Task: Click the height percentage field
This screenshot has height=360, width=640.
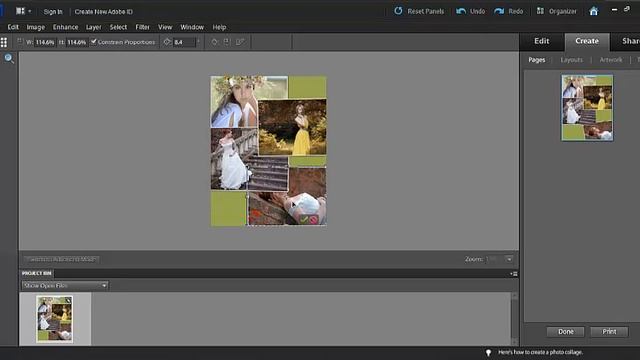Action: coord(76,42)
